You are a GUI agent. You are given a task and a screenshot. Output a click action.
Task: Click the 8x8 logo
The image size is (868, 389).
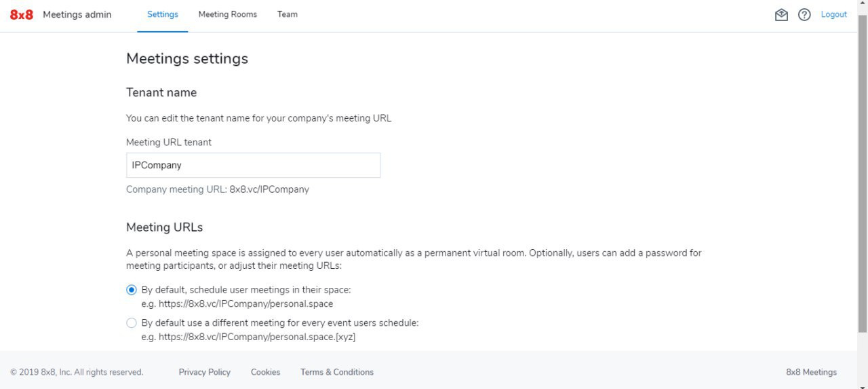coord(21,14)
